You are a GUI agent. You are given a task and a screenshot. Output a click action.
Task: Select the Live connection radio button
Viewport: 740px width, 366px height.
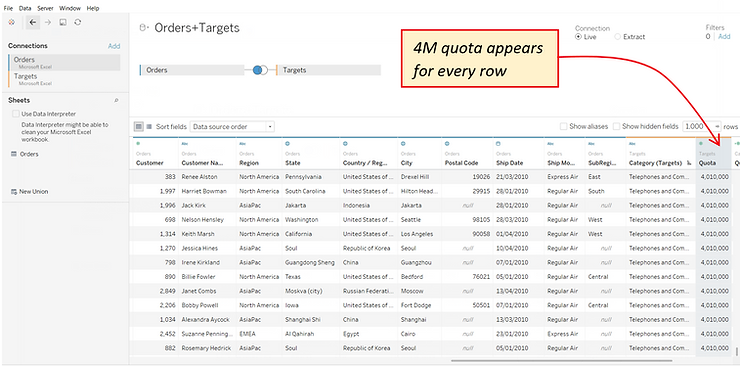(x=578, y=37)
